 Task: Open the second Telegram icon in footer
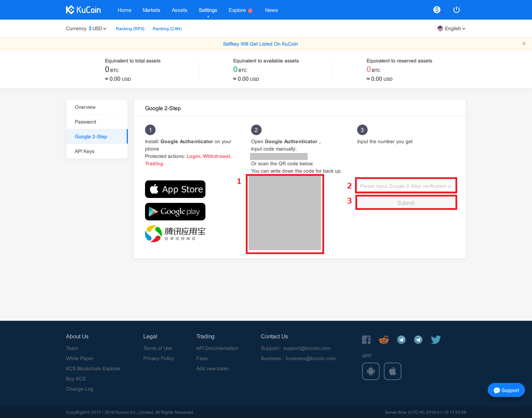click(418, 340)
